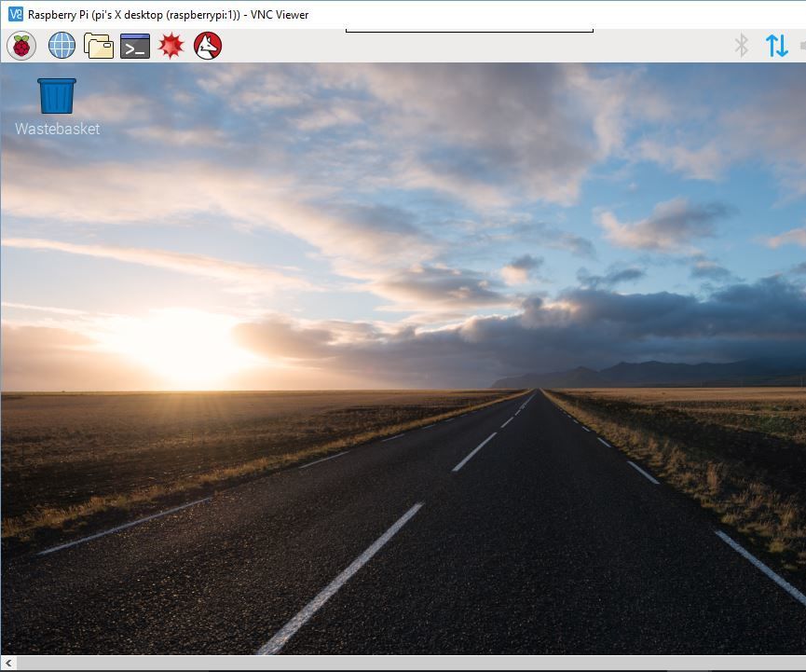806x672 pixels.
Task: Click the VNC Viewer icon in the title bar
Action: pos(13,14)
